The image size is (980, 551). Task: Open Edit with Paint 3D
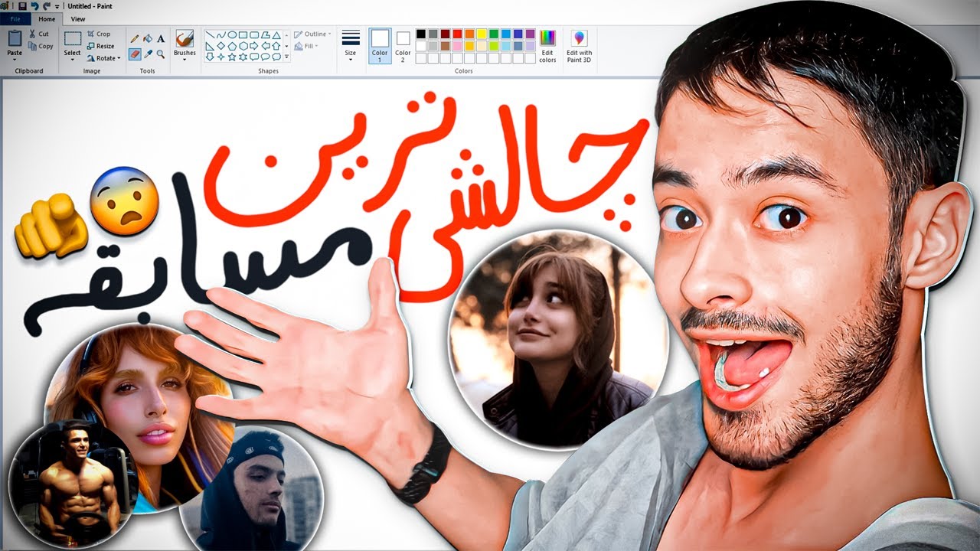click(579, 46)
